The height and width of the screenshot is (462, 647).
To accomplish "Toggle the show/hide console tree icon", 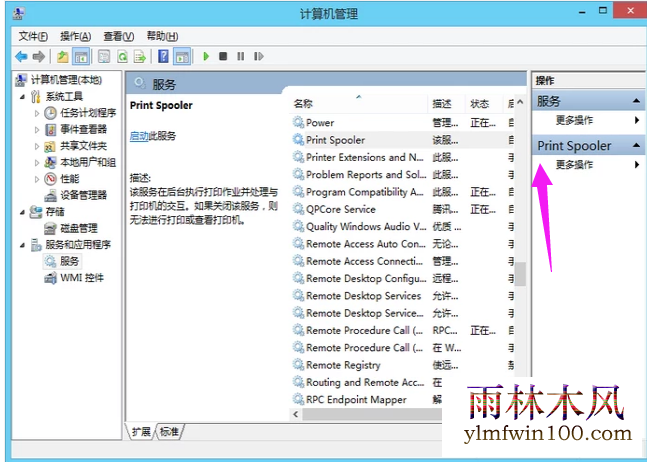I will click(x=81, y=57).
